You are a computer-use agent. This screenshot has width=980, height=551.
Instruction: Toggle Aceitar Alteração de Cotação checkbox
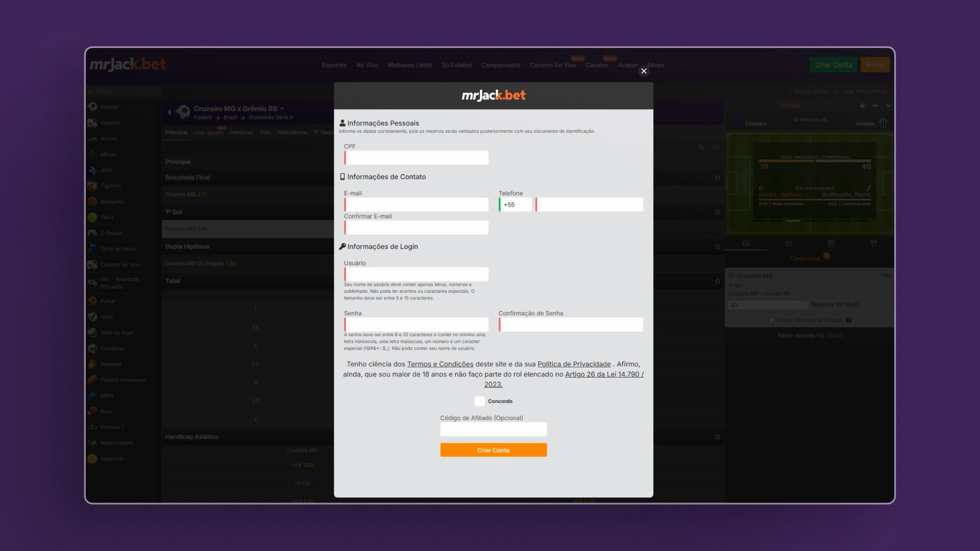pyautogui.click(x=771, y=320)
